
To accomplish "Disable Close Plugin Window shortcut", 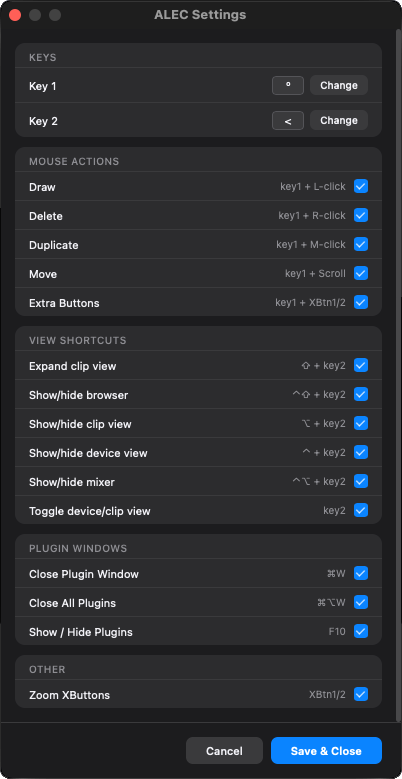I will (361, 573).
